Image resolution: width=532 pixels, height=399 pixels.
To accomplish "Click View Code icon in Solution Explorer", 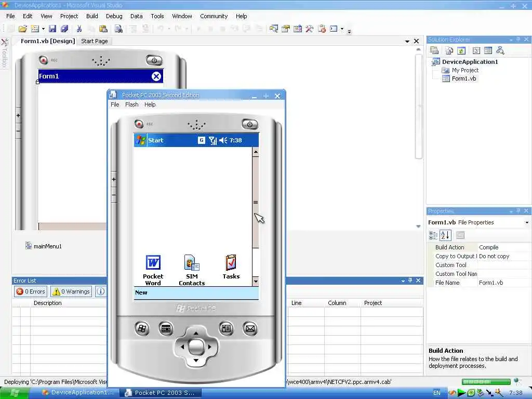I will point(476,50).
